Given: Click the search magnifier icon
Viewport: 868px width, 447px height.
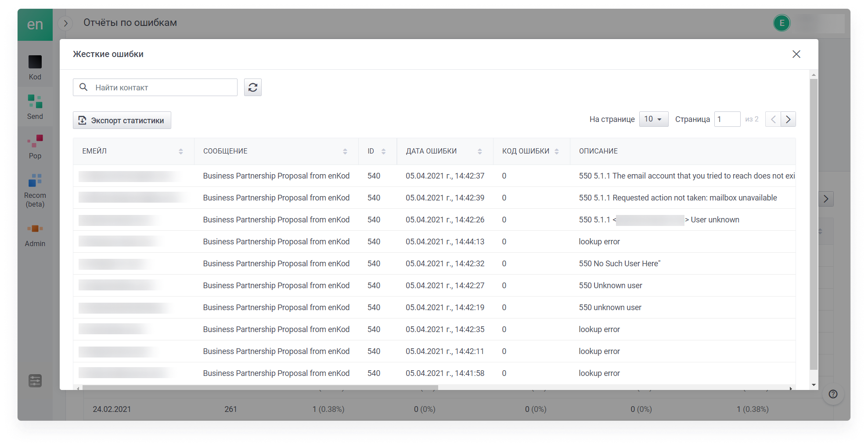Looking at the screenshot, I should click(83, 87).
